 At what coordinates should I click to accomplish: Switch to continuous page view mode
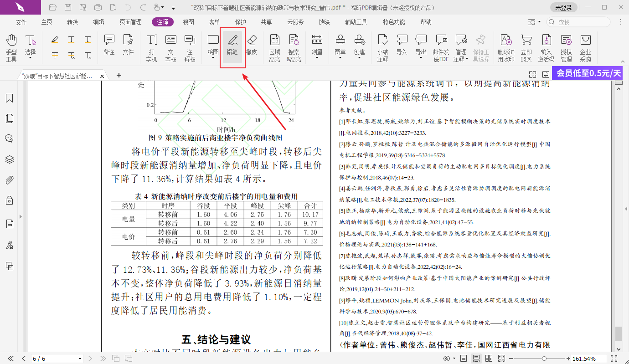[x=476, y=359]
